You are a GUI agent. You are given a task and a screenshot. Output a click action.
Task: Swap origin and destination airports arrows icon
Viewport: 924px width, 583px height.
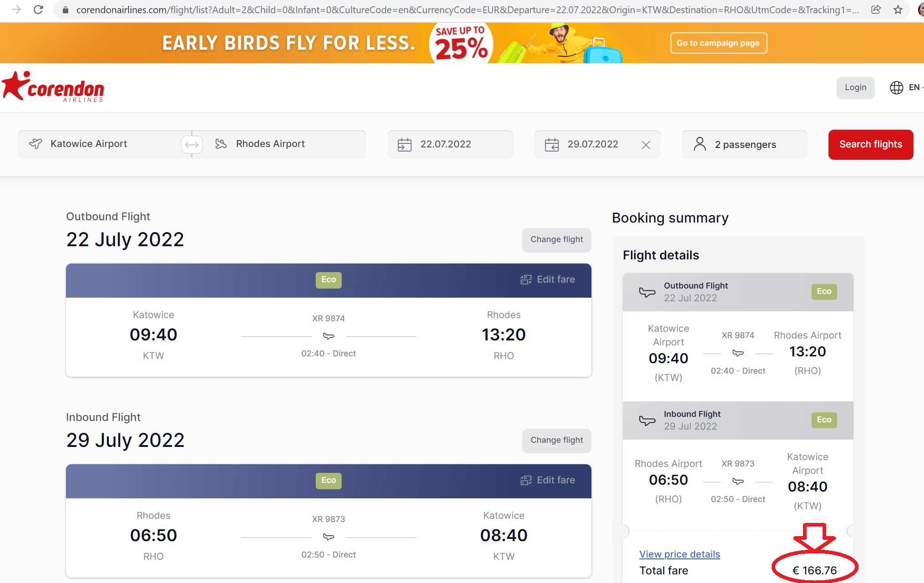[x=192, y=145]
